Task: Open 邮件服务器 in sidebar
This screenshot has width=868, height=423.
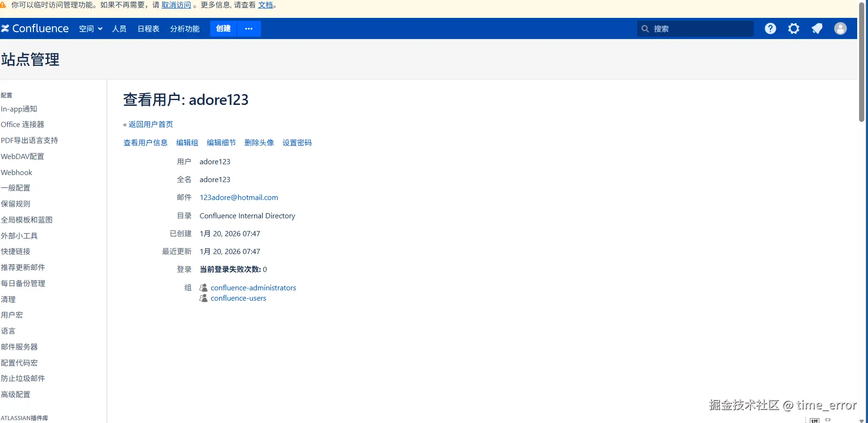Action: click(x=19, y=347)
